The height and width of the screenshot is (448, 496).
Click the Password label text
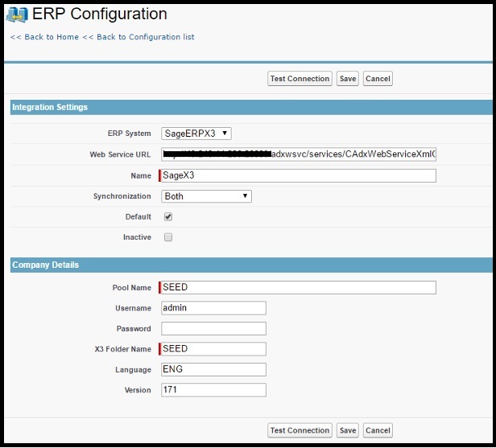(x=134, y=329)
